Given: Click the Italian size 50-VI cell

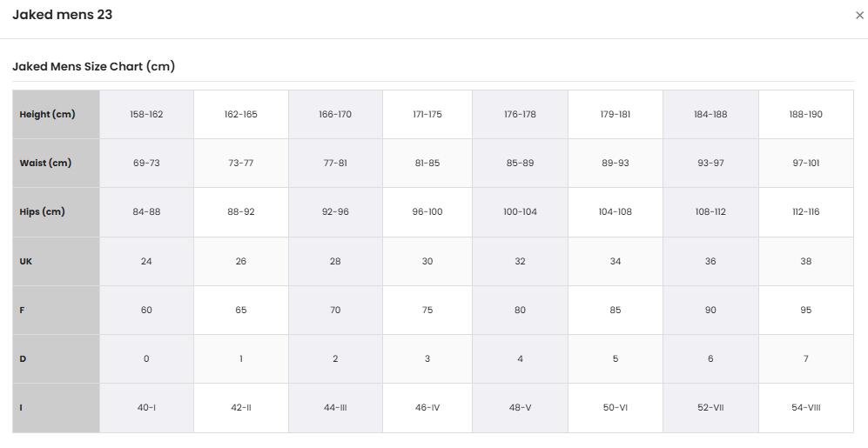Looking at the screenshot, I should [615, 408].
